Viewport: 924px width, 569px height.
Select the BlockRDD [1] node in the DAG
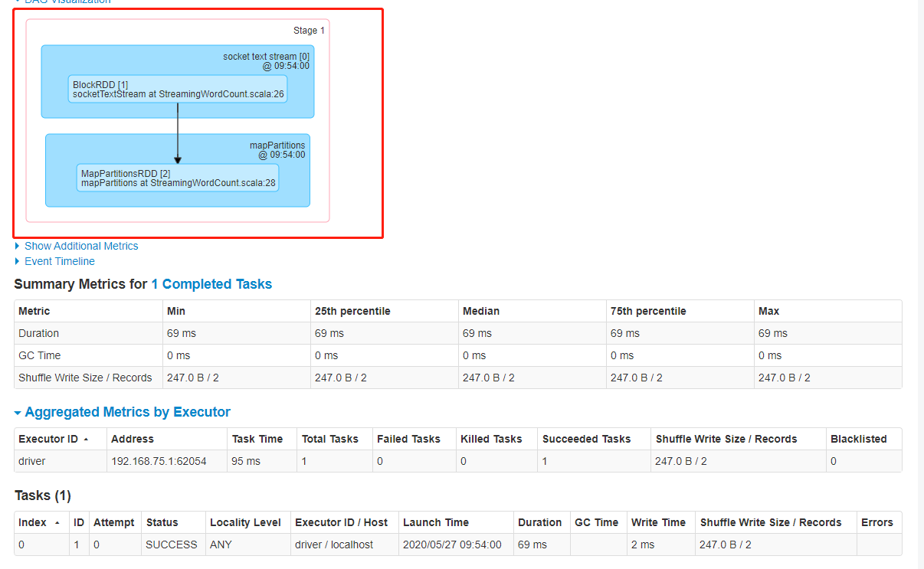(x=177, y=90)
